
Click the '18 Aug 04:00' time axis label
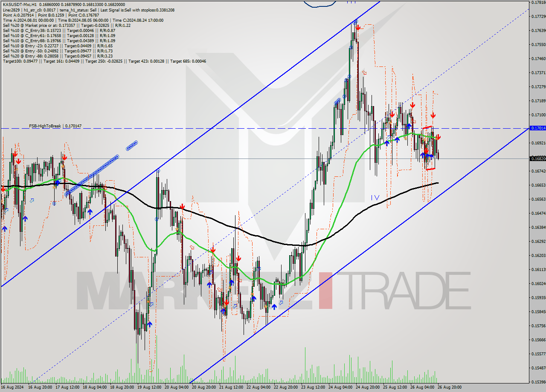(95, 387)
